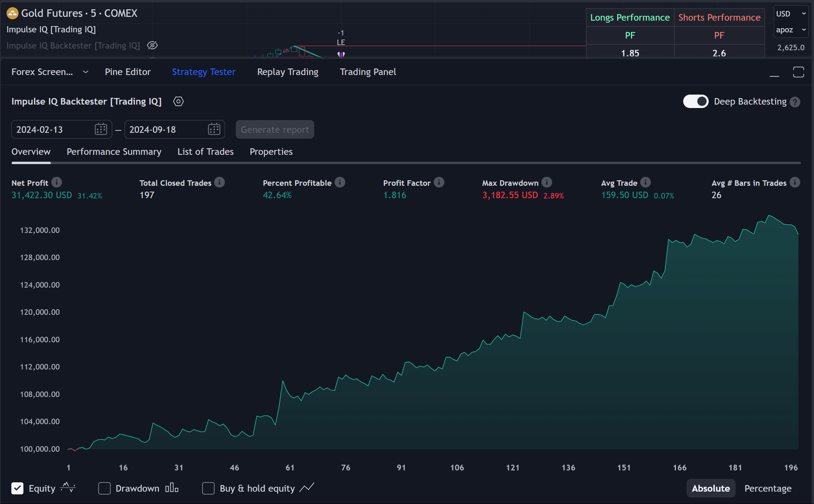Click Longs PF value 1.85

(630, 53)
